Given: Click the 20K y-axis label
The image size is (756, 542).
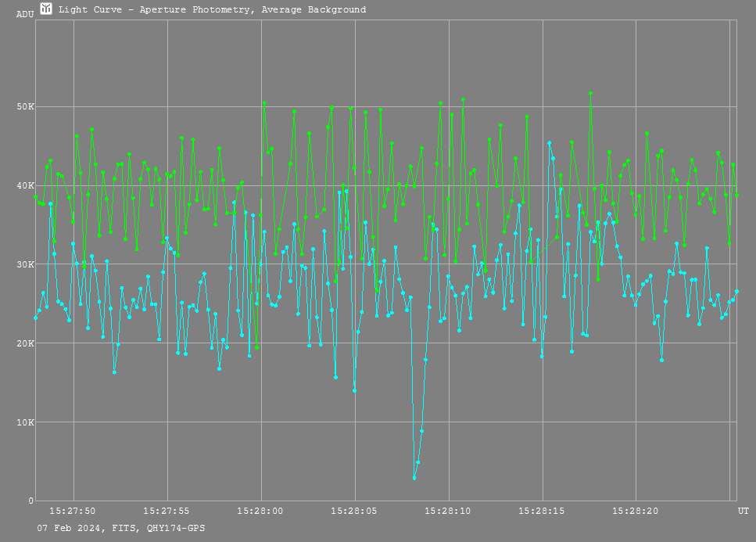Looking at the screenshot, I should click(x=26, y=343).
